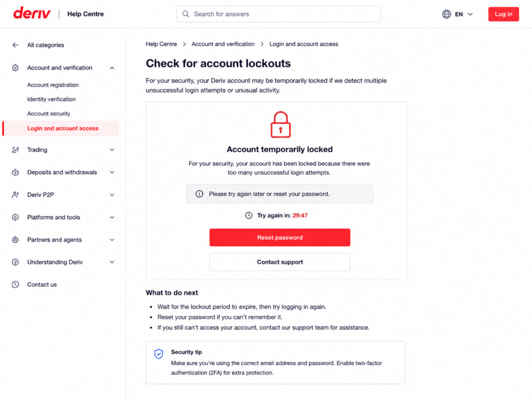Click the Reset password button
Image resolution: width=532 pixels, height=399 pixels.
click(280, 237)
